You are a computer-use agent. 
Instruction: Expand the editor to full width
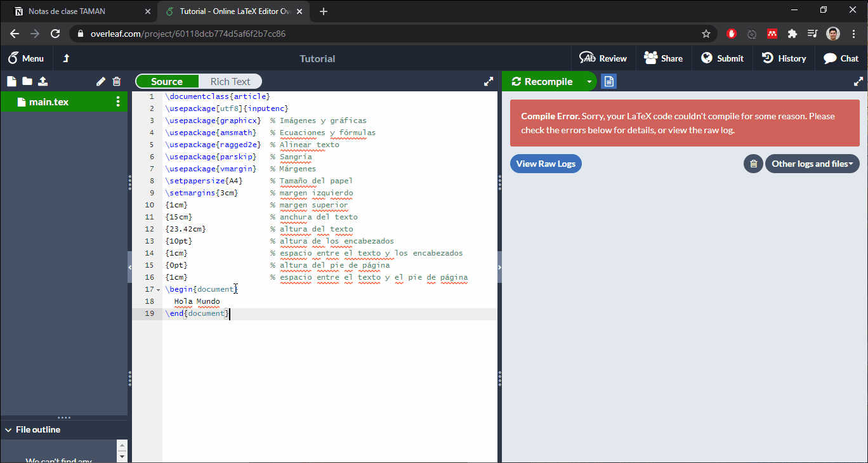(489, 81)
